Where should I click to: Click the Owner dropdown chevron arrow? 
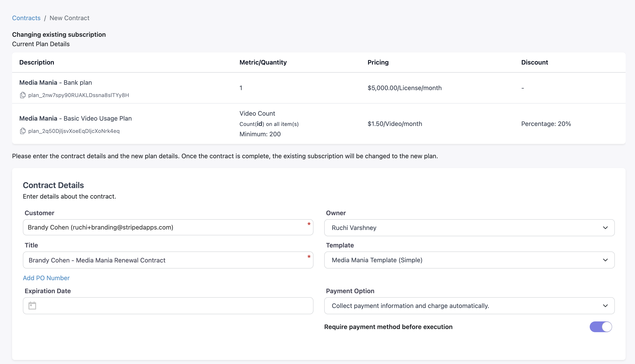point(605,228)
